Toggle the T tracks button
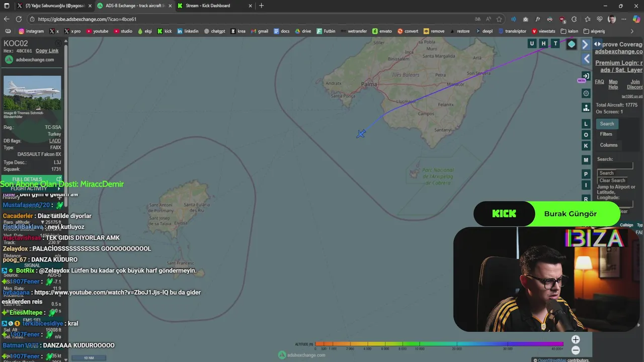Image resolution: width=644 pixels, height=362 pixels. coord(555,44)
